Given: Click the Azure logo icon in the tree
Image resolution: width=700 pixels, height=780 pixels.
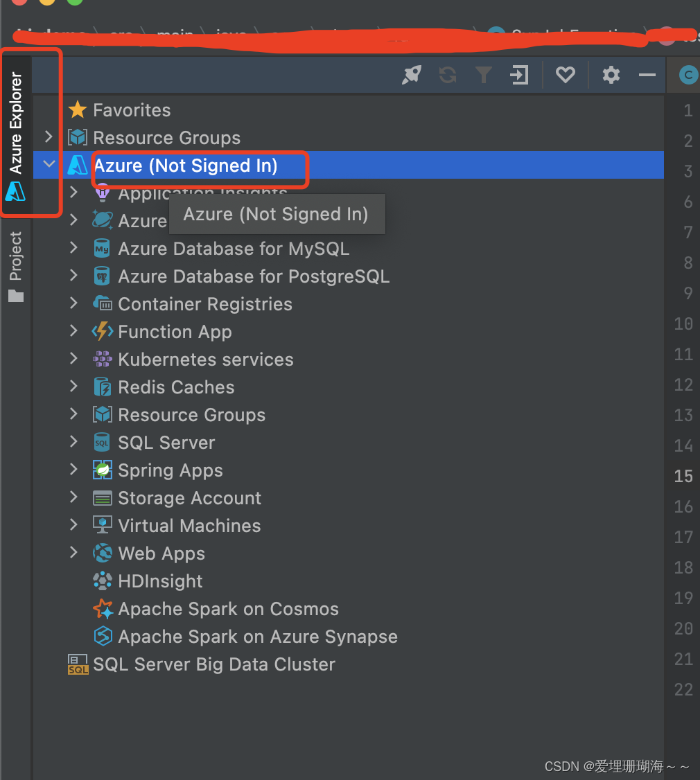Looking at the screenshot, I should click(x=78, y=165).
